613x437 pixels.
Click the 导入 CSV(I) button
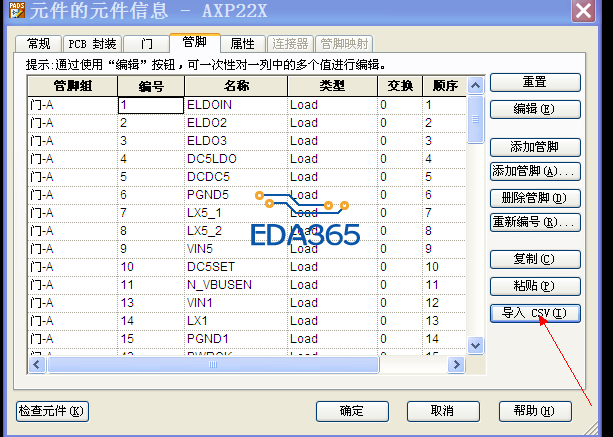pos(535,313)
